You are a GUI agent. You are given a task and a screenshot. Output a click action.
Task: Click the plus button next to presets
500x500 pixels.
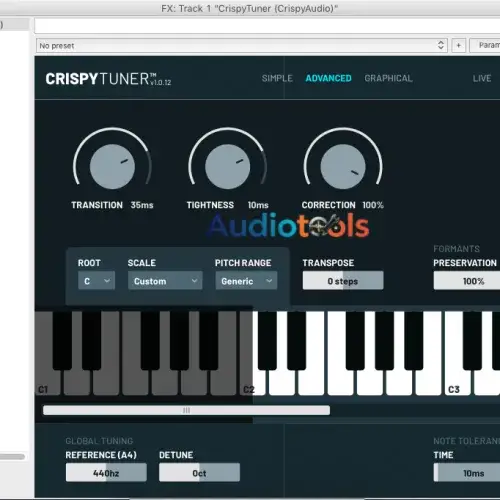click(x=459, y=45)
